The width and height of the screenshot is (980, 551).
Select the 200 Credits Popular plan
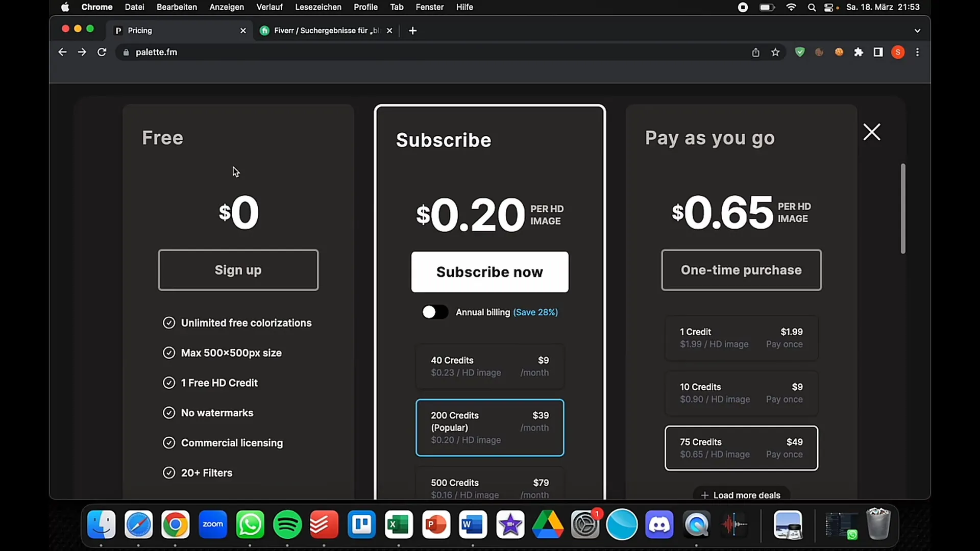[x=490, y=428]
